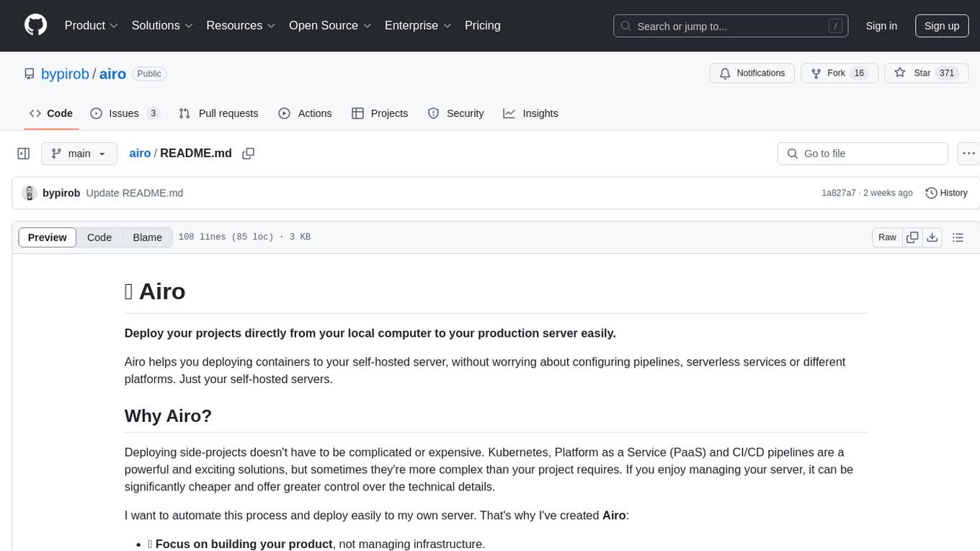Select the Code view
Viewport: 980px width, 551px height.
click(99, 237)
